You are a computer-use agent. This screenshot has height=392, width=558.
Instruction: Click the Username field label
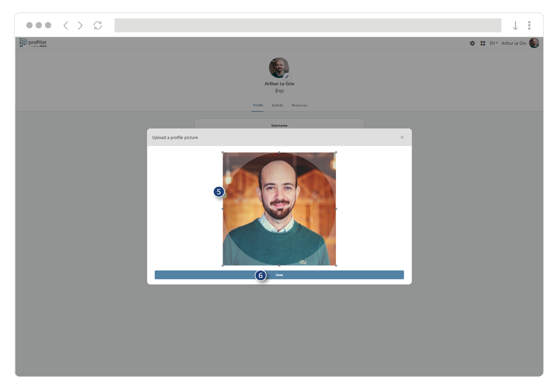(x=279, y=125)
